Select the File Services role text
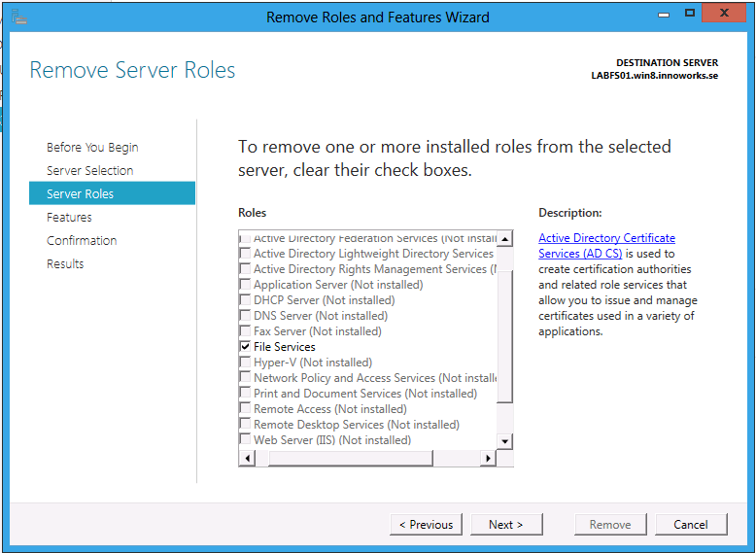 click(x=285, y=347)
